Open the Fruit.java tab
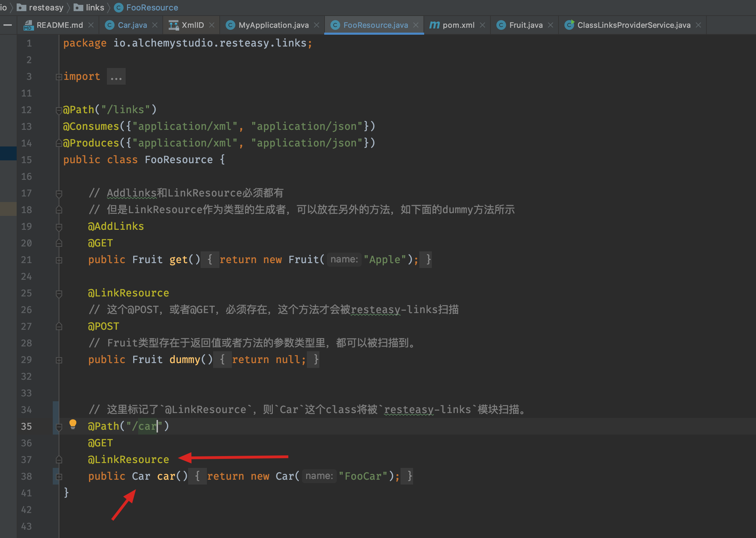 click(526, 25)
